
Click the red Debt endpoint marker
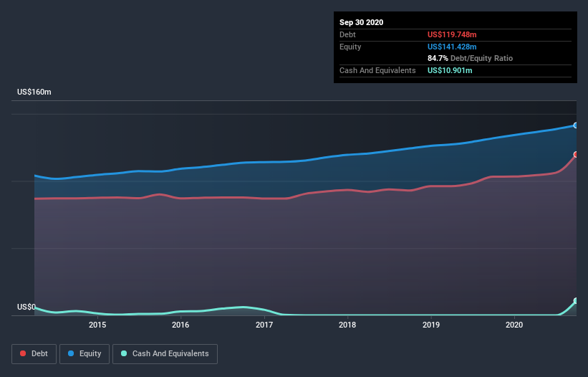click(576, 154)
